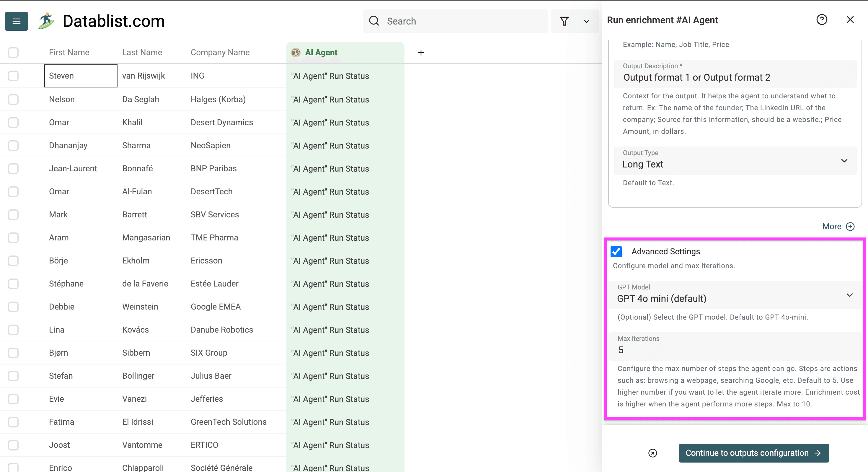This screenshot has width=868, height=472.
Task: Expand More options with the plus circle
Action: click(851, 226)
